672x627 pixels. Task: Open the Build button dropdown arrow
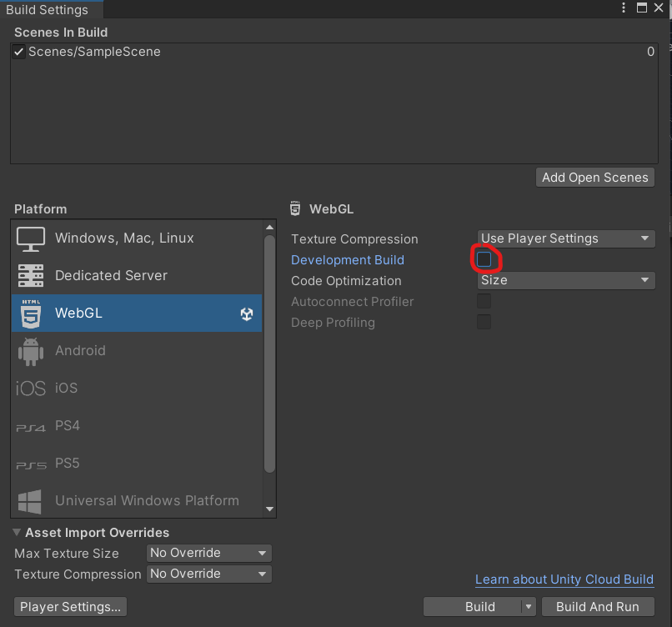click(529, 606)
